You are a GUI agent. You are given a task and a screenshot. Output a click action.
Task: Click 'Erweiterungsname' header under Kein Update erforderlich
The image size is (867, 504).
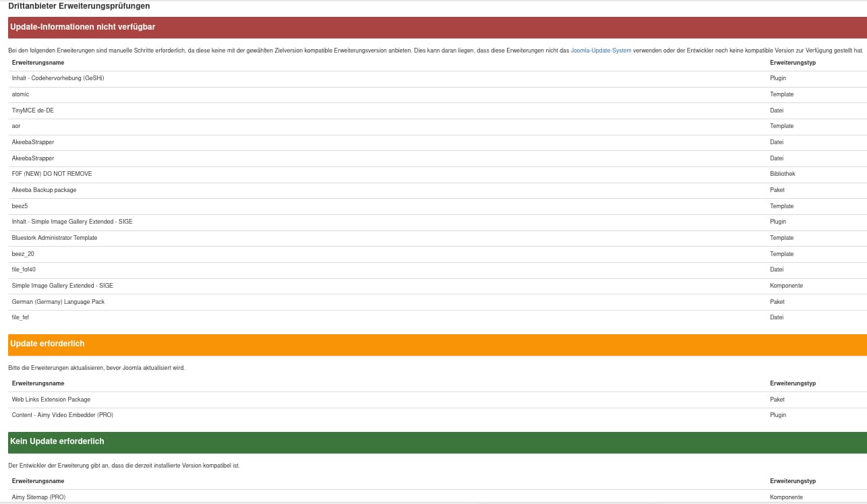point(38,481)
